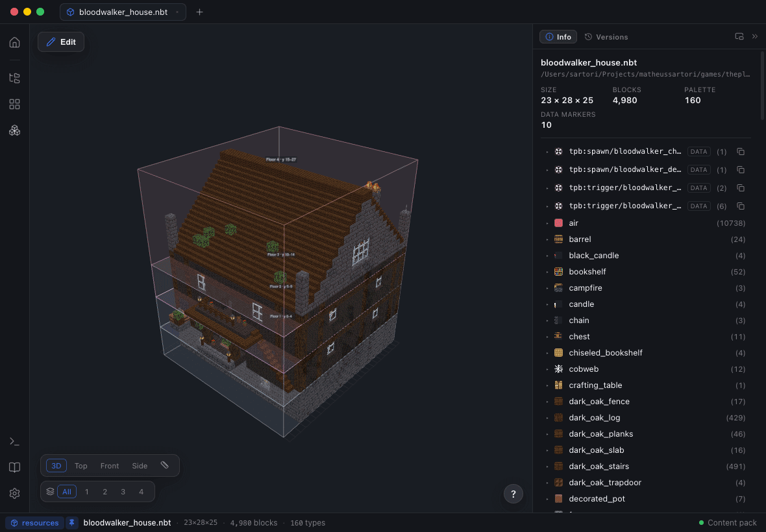Open the documentation book icon in the sidebar

coord(15,467)
